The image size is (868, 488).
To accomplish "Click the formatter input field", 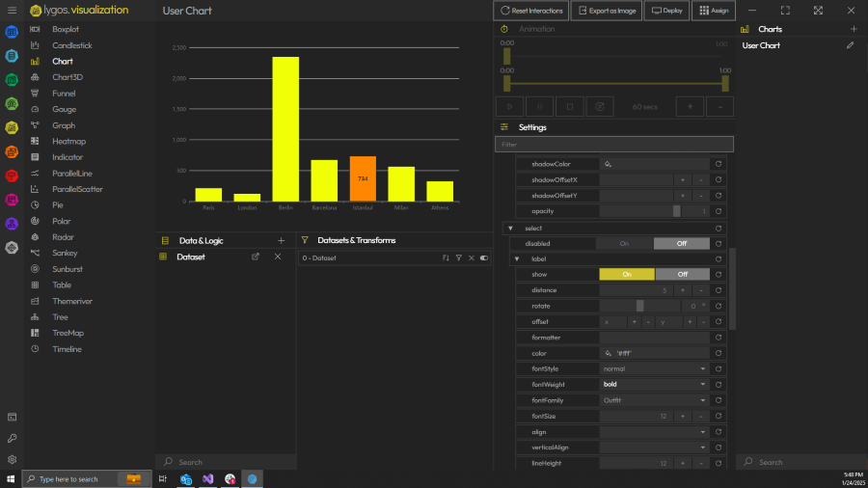I will 654,338.
